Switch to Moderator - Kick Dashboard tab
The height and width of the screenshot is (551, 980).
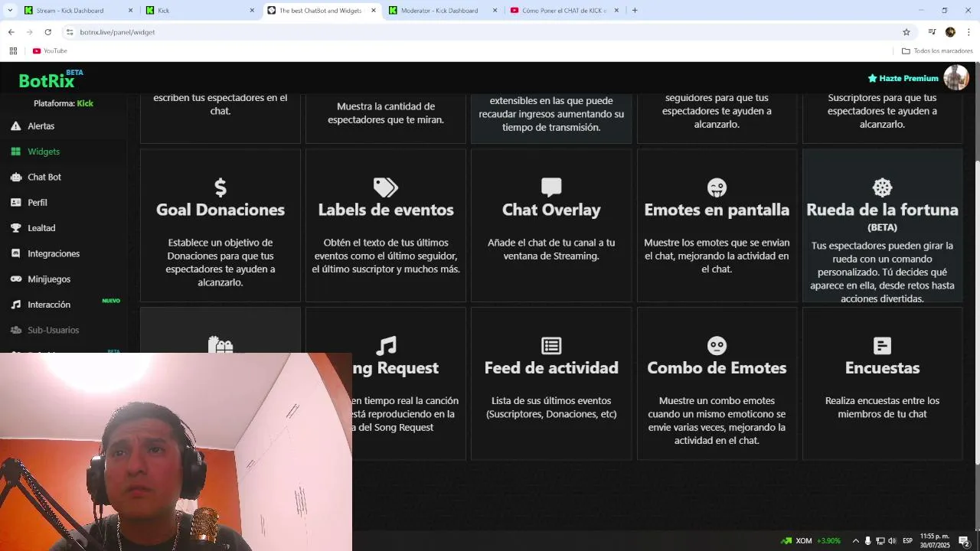tap(443, 11)
